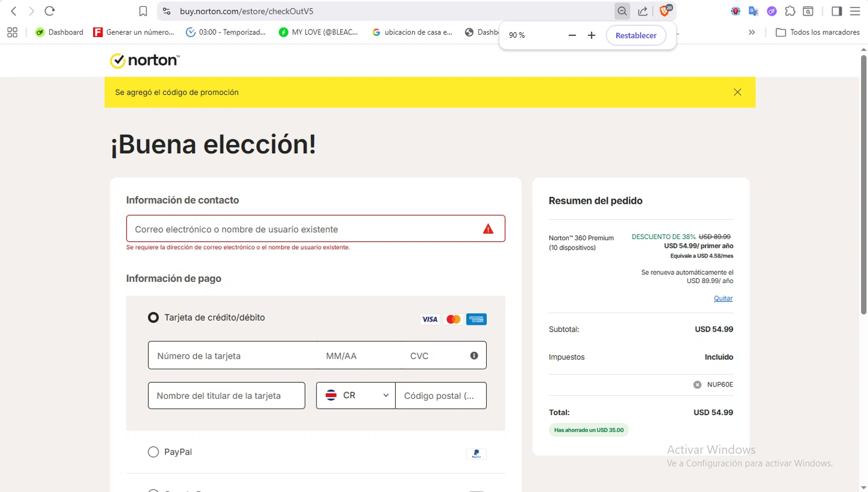The width and height of the screenshot is (868, 492).
Task: Click the Visa card icon
Action: tap(430, 319)
